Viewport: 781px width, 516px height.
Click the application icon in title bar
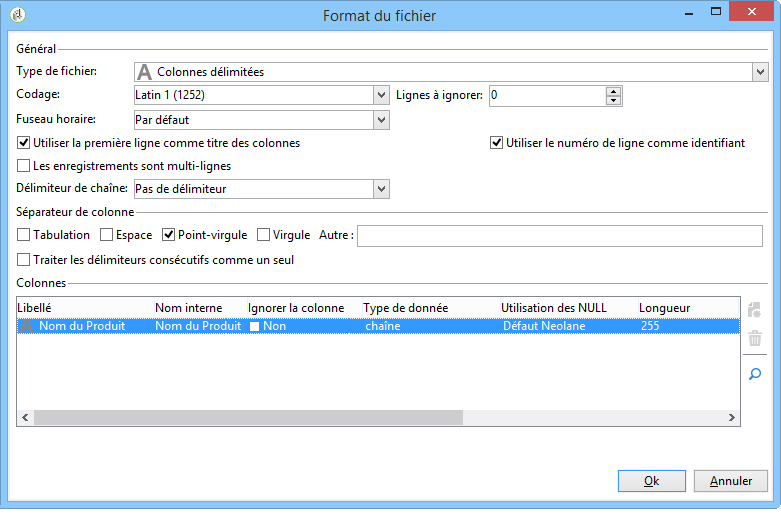(x=17, y=15)
